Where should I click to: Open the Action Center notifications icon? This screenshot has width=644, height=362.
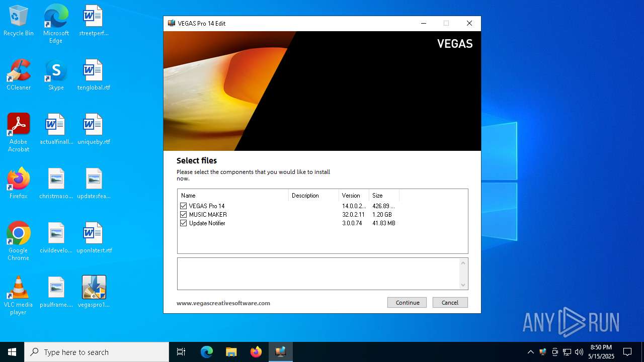(627, 352)
